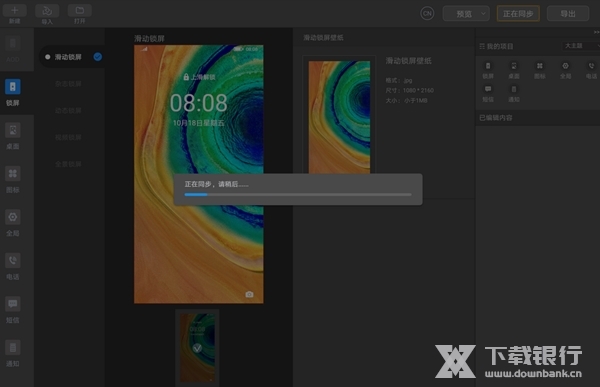Viewport: 600px width, 387px height.
Task: Select the 杂志锁屏 lock screen type
Action: 68,84
